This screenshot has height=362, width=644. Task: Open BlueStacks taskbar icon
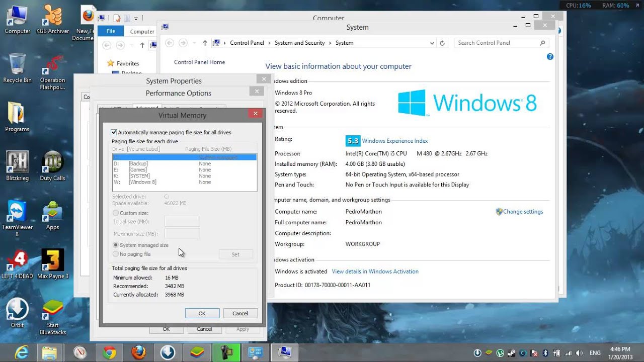click(x=197, y=353)
